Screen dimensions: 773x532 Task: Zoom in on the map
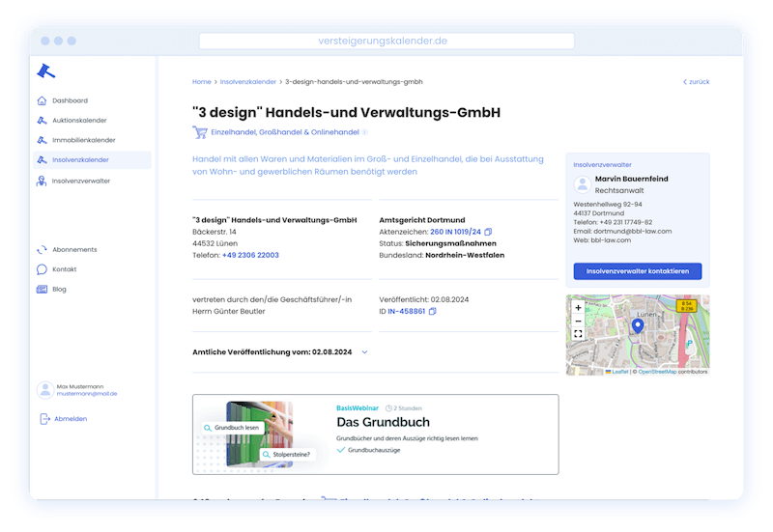click(x=578, y=307)
